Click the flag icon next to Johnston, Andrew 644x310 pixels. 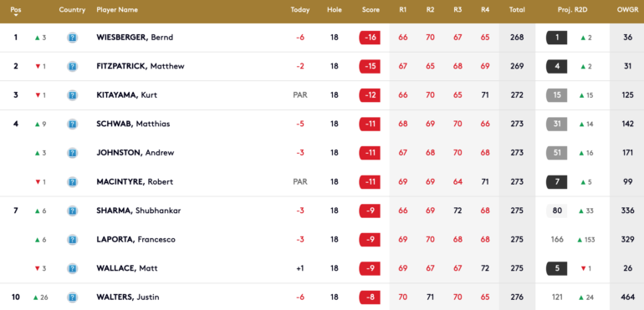72,153
